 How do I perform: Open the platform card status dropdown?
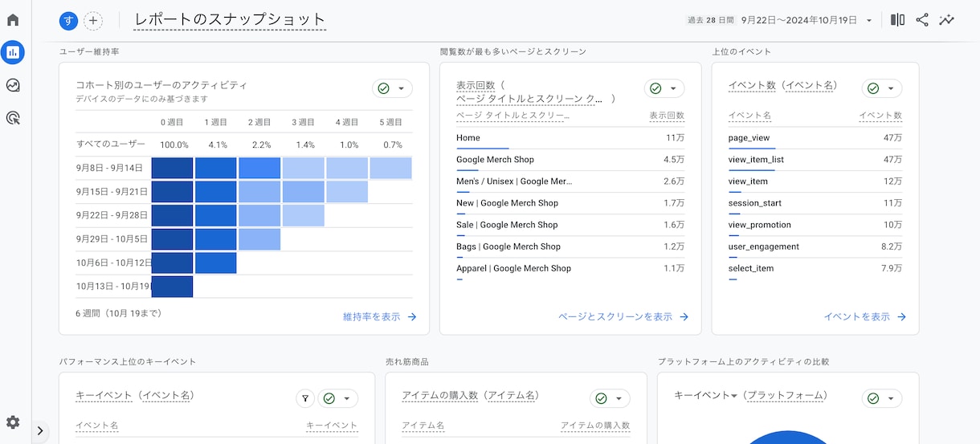882,398
